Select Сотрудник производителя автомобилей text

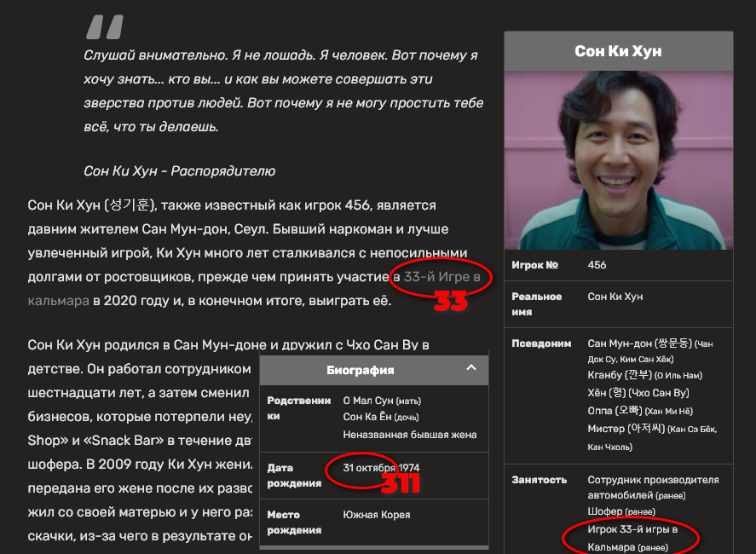click(x=653, y=488)
